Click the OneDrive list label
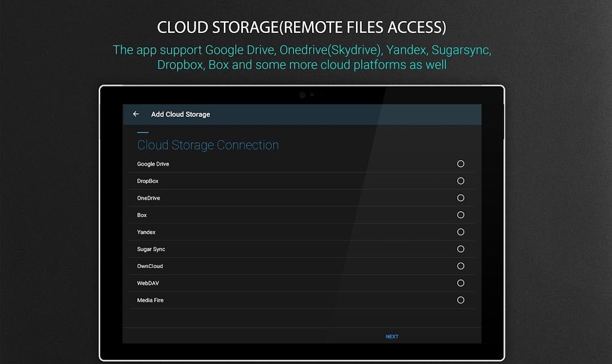The width and height of the screenshot is (612, 364). pos(148,198)
